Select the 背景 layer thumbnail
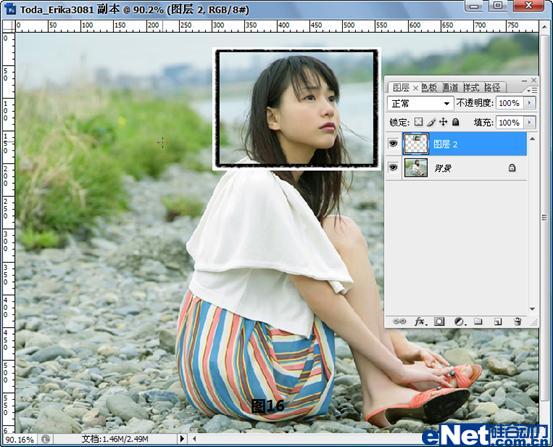 click(x=416, y=168)
